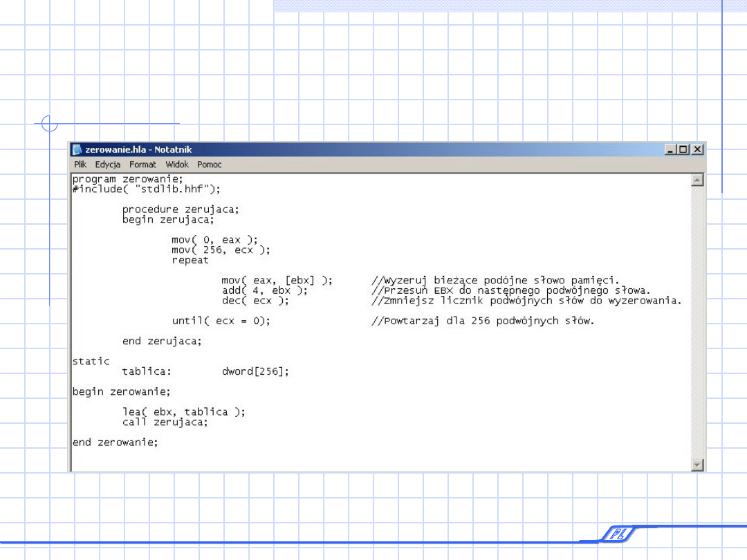Screen dimensions: 747x560
Task: Open the Plik menu
Action: pos(80,165)
